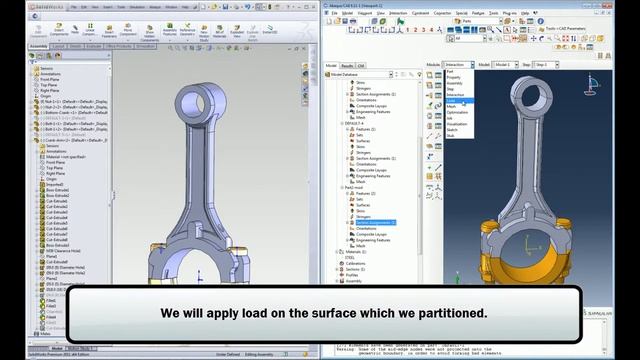This screenshot has height=360, width=640.
Task: Click the blue info help icon in Abaqus
Action: (541, 21)
